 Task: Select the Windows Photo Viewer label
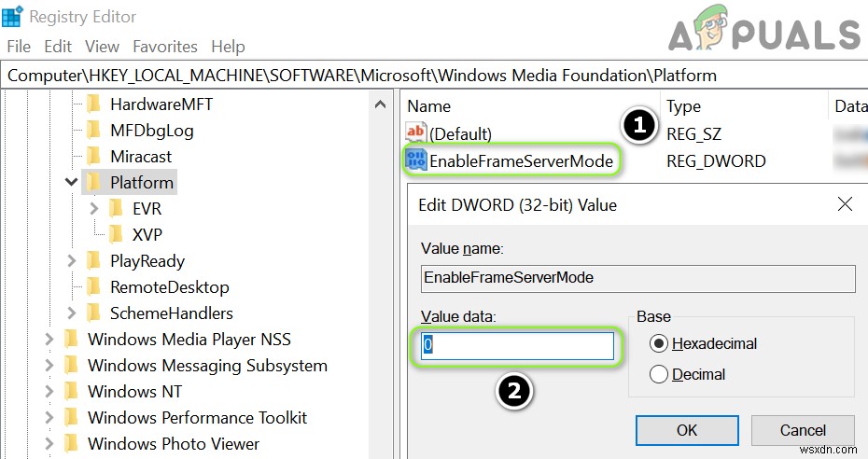pyautogui.click(x=174, y=443)
